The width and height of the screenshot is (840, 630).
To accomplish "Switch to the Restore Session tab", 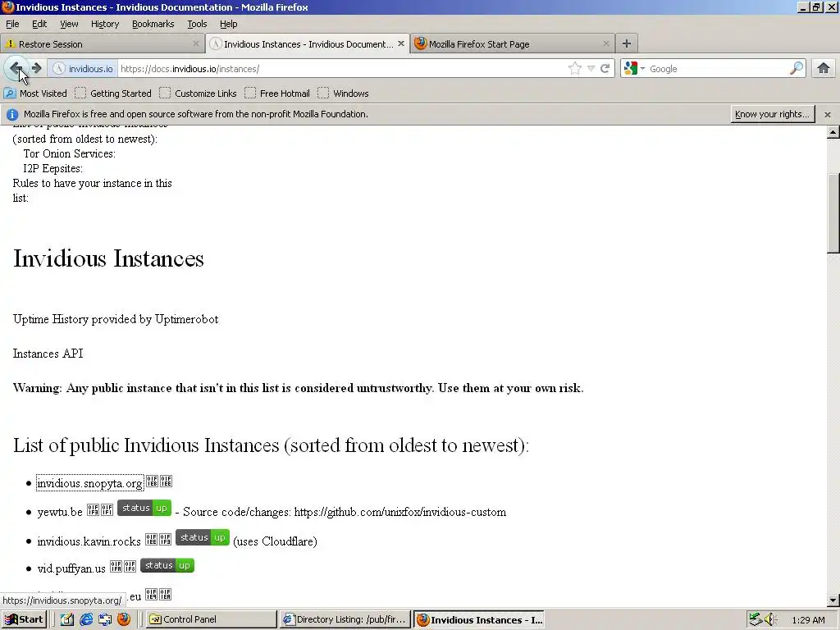I will point(102,44).
